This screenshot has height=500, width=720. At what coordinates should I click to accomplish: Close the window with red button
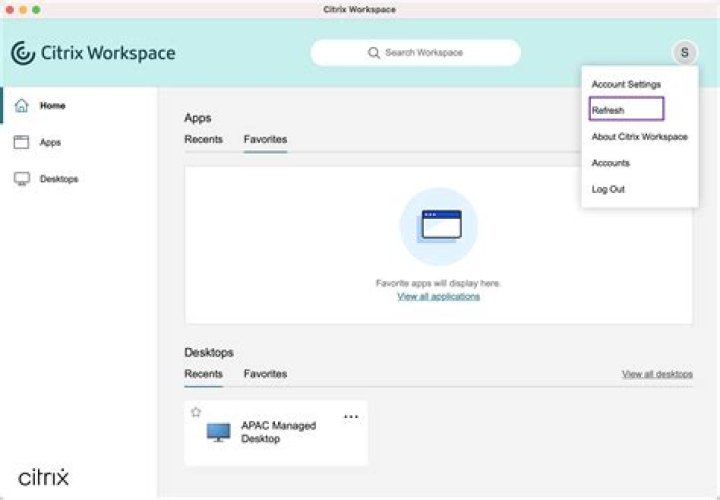point(10,10)
